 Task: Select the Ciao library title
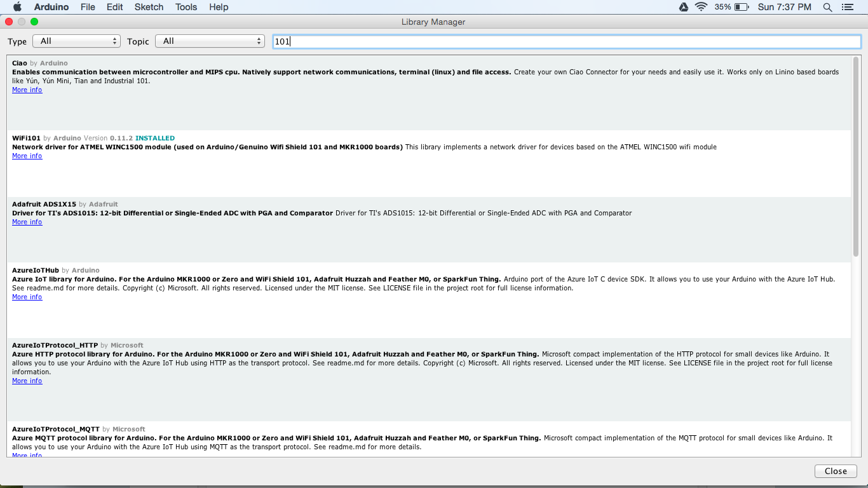tap(20, 64)
